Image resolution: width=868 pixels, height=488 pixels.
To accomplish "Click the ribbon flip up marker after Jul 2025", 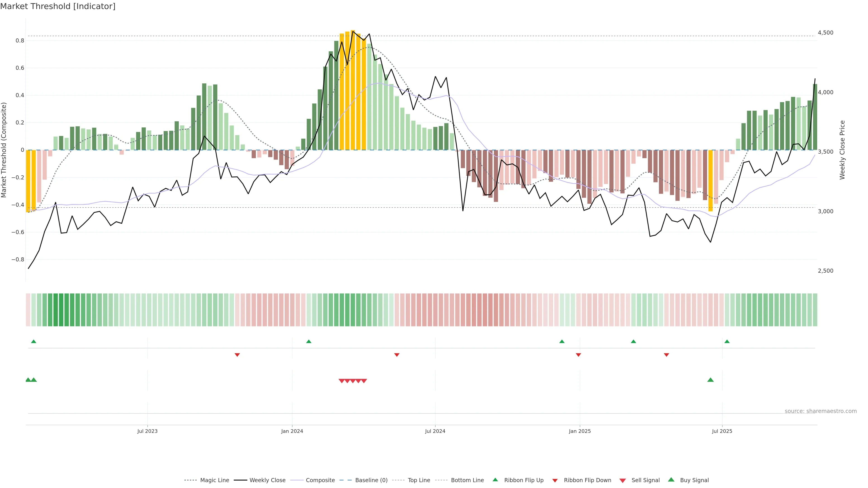I will (727, 342).
